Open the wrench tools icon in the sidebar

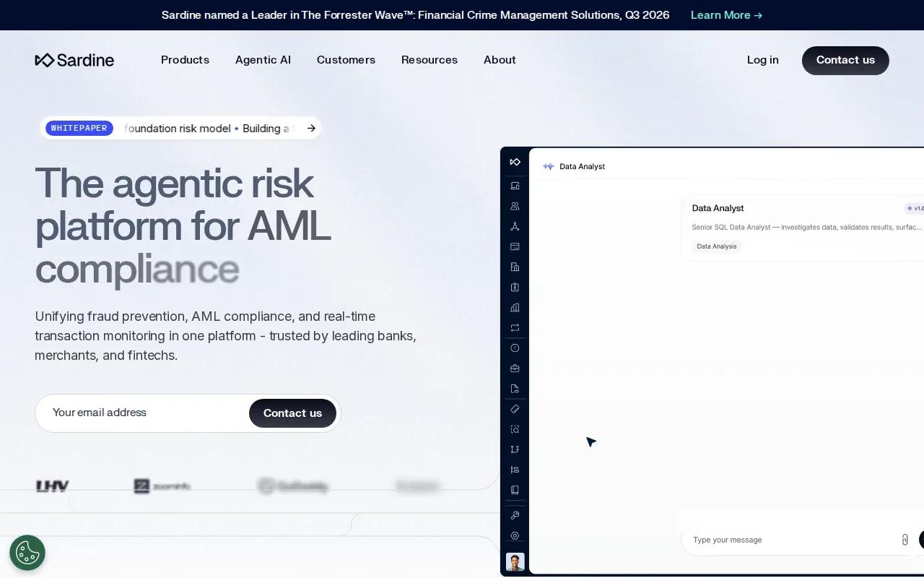(515, 515)
